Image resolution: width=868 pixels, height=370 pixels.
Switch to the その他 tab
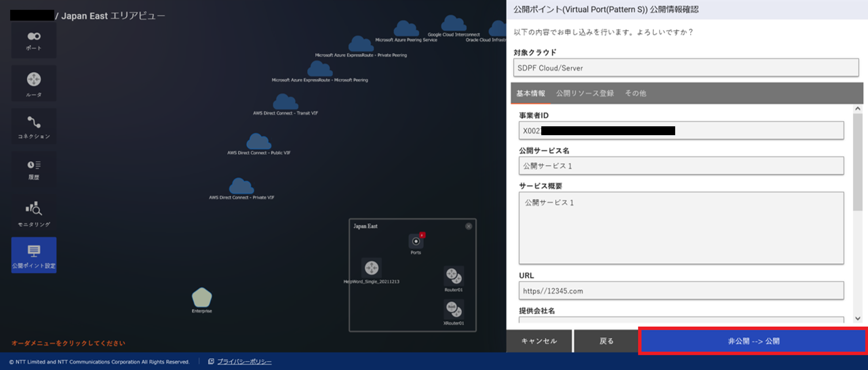coord(635,93)
